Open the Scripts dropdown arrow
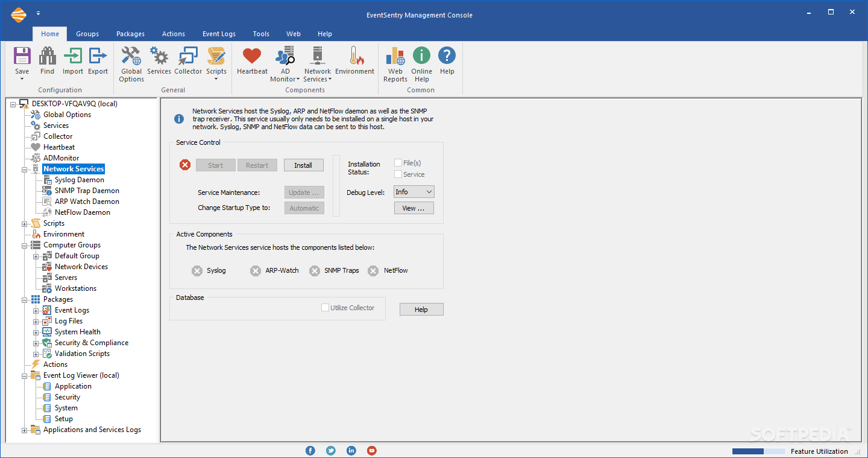 point(216,79)
